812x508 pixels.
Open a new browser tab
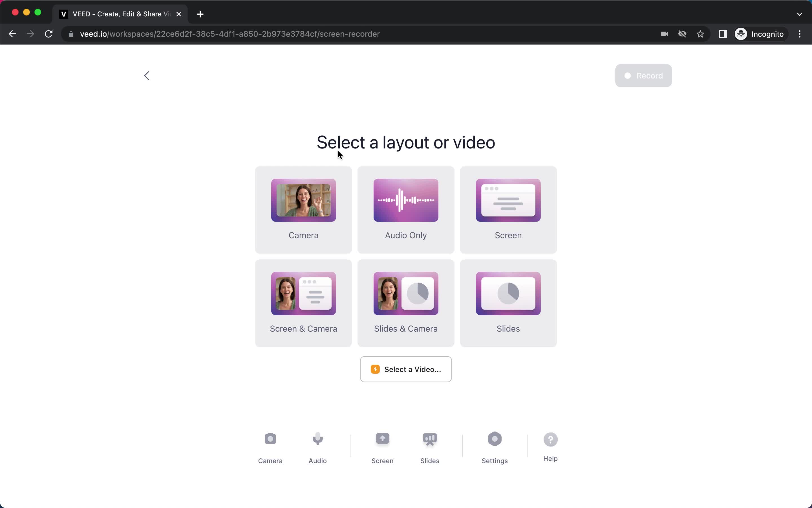coord(200,14)
